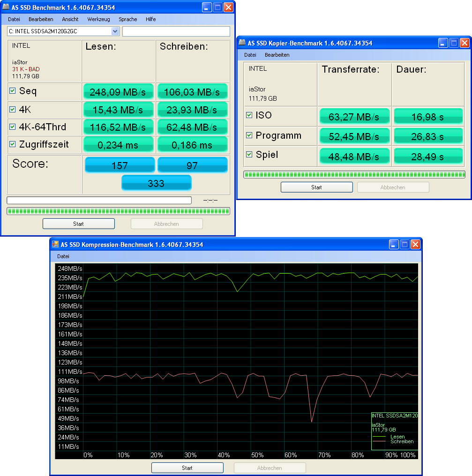472x476 pixels.
Task: Uncheck the ISO copy test checkbox
Action: pos(249,115)
